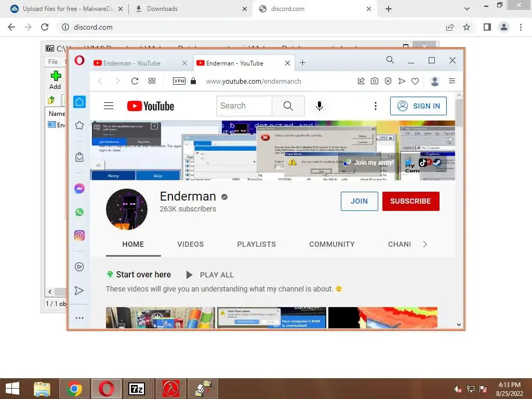Click 7-Zip up-folder arrow icon
Screen dimensions: 532x399
pyautogui.click(x=51, y=100)
